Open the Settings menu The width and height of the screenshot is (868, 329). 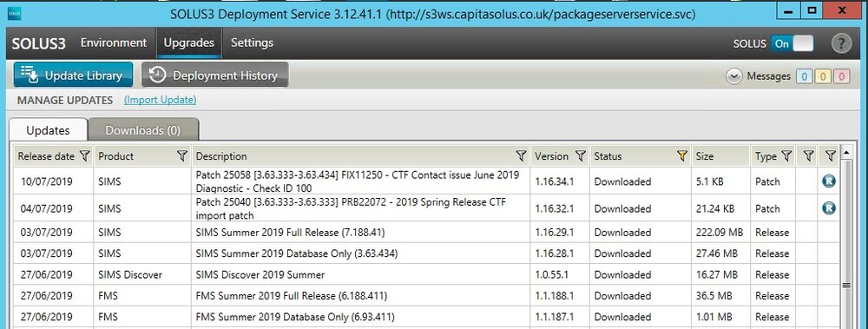point(252,43)
